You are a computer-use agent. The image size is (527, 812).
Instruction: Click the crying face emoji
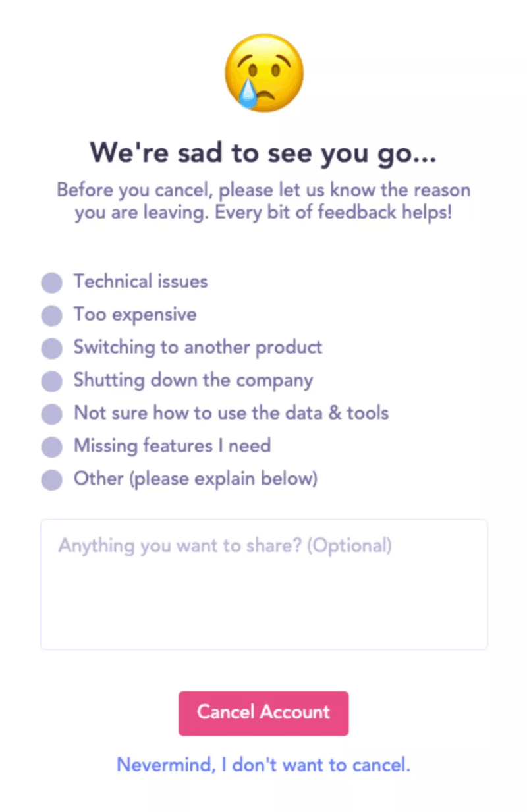(x=263, y=72)
